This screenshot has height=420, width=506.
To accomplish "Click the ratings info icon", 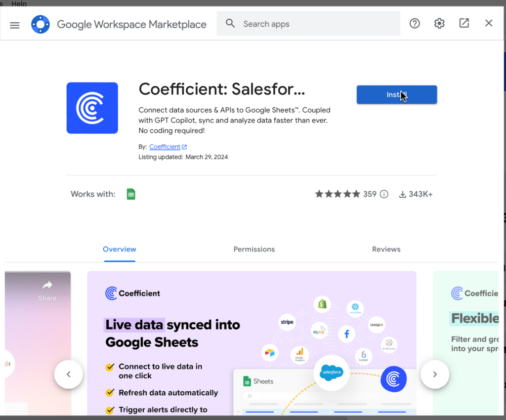I will click(x=384, y=194).
